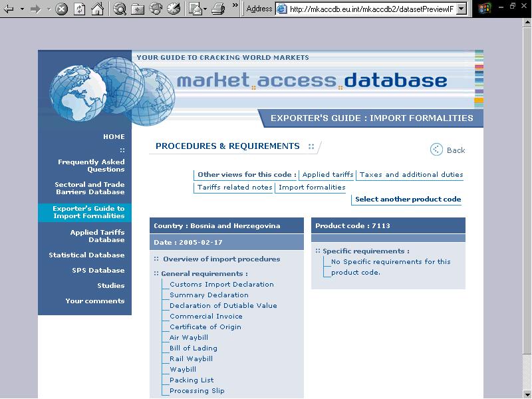The width and height of the screenshot is (532, 399).
Task: Open Sectoral and Trade Barriers Database
Action: 90,188
